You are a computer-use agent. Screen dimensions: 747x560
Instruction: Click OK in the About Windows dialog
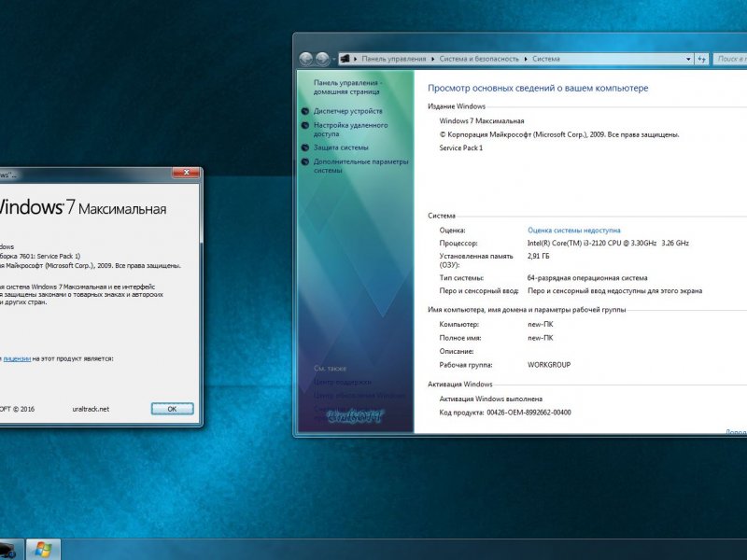click(172, 409)
